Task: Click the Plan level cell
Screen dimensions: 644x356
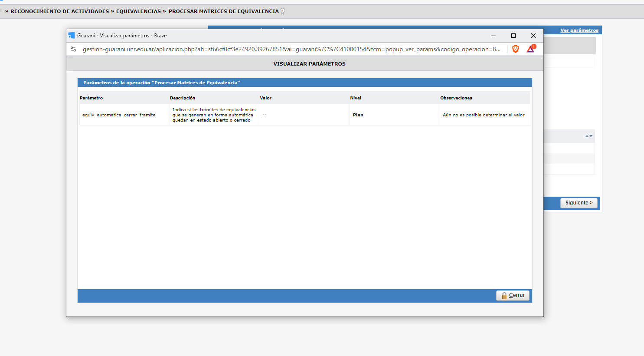Action: point(358,115)
